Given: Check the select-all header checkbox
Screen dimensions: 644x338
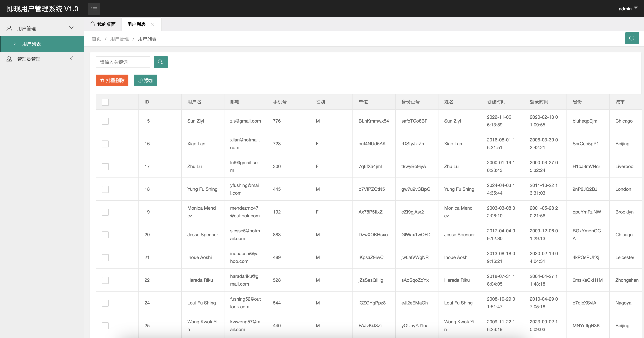Looking at the screenshot, I should 105,102.
